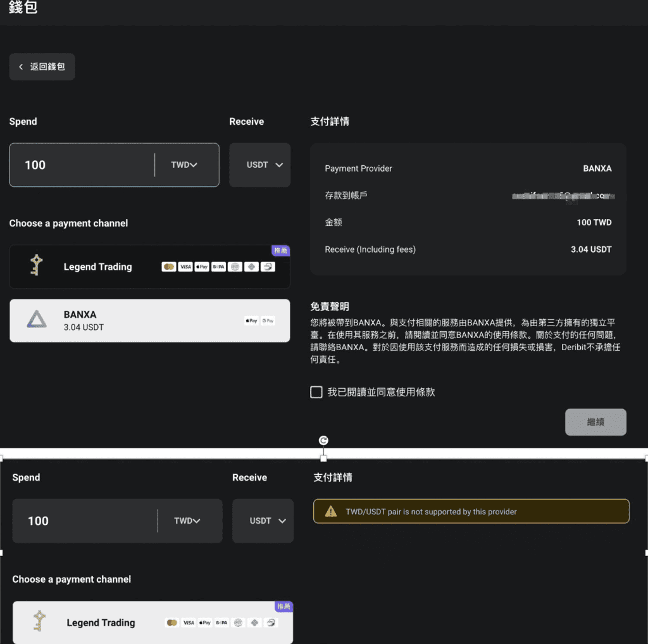Click the Apple Pay icon in BANXA row
The image size is (648, 644).
(251, 320)
